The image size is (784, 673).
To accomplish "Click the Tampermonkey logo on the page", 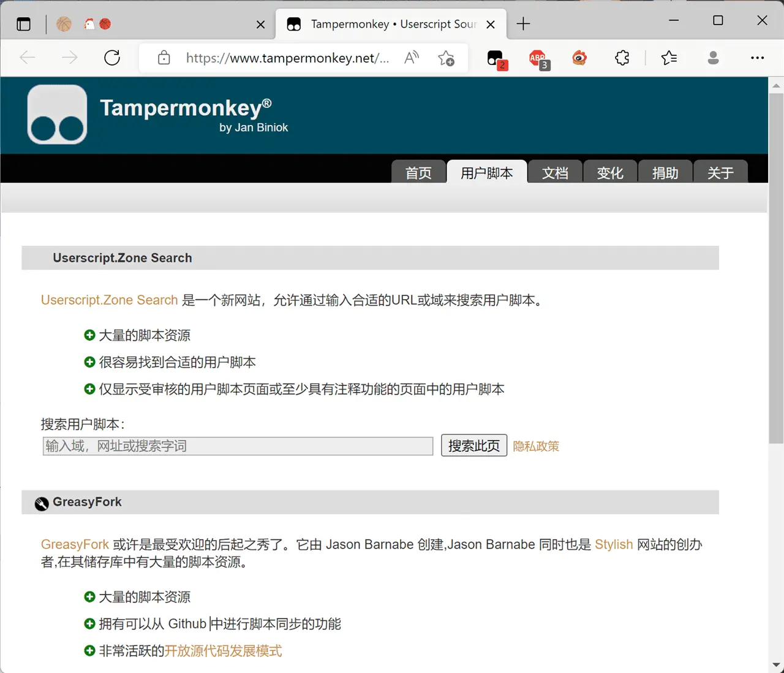I will 57,115.
